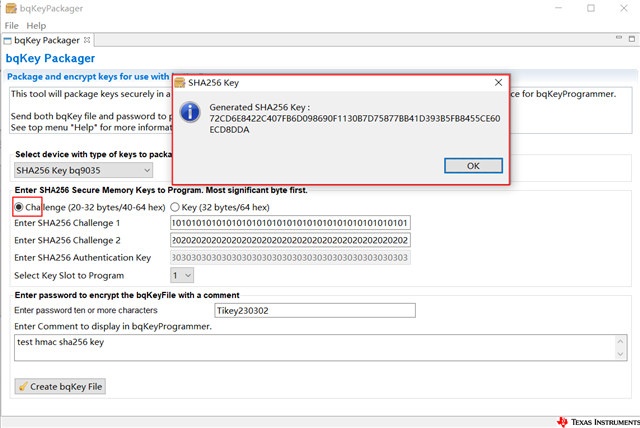This screenshot has height=428, width=640.
Task: Click the bqKeyPackager app icon in title bar
Action: [11, 8]
